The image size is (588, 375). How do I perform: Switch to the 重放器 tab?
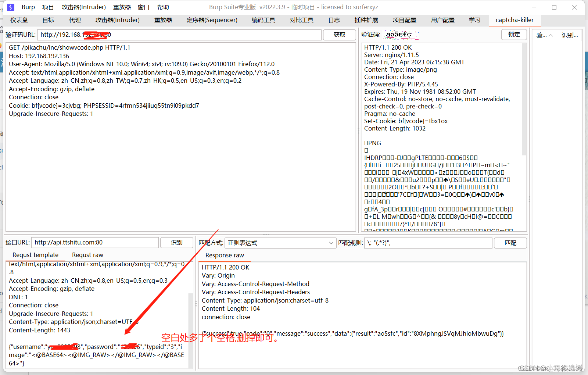pos(163,20)
